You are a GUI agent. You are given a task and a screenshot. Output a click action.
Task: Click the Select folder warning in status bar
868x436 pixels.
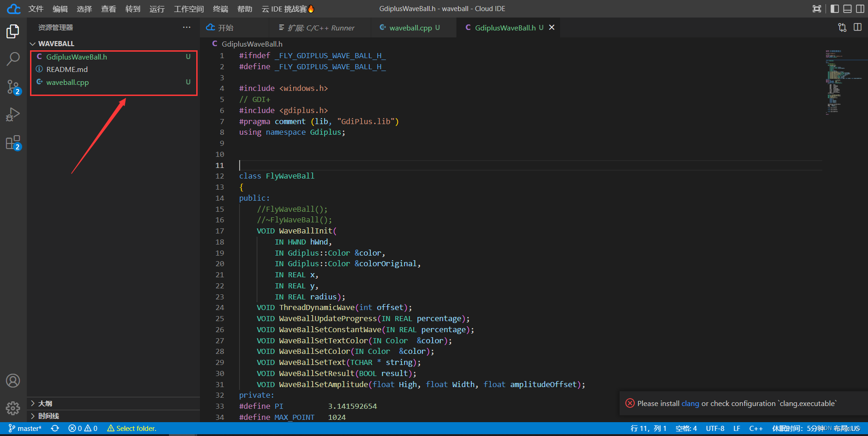click(132, 429)
